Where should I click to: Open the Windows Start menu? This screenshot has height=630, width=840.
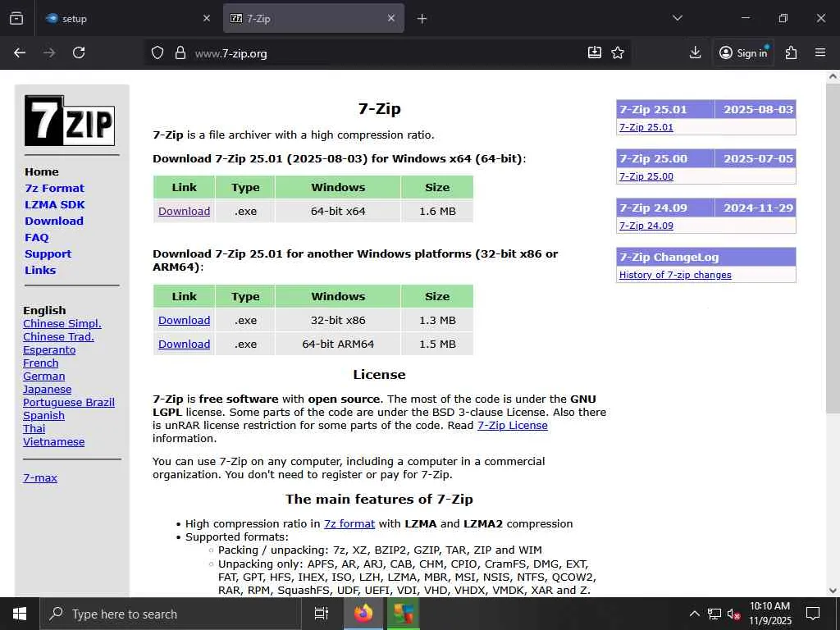20,614
